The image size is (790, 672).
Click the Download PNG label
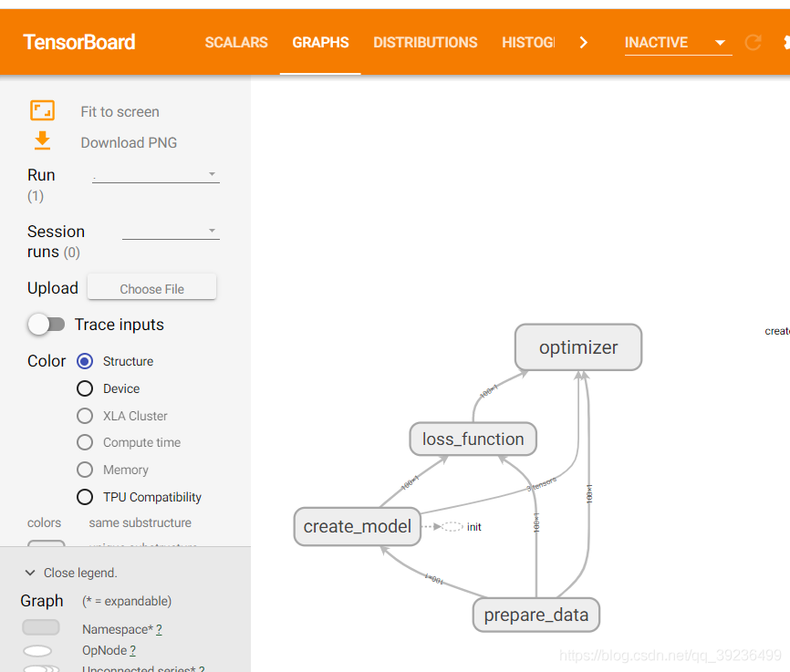[129, 142]
